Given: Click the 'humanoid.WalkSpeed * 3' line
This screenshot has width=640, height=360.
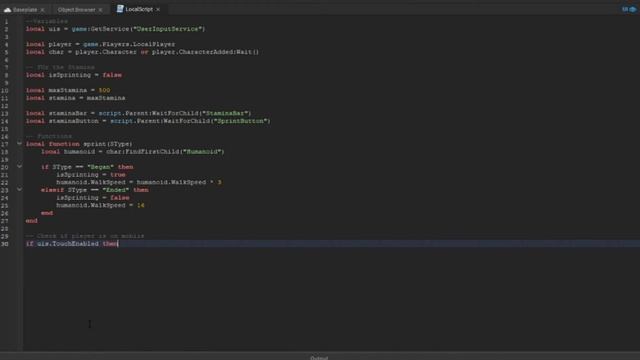Looking at the screenshot, I should tap(139, 182).
